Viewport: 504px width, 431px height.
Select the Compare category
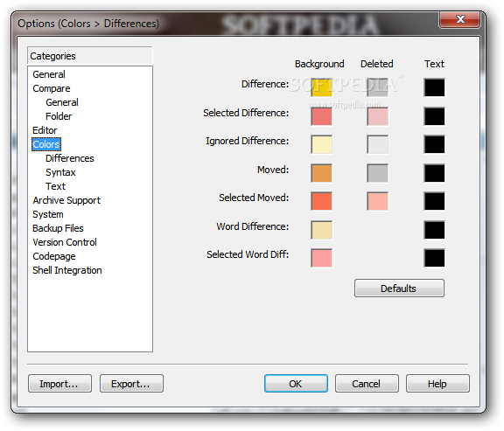coord(52,88)
